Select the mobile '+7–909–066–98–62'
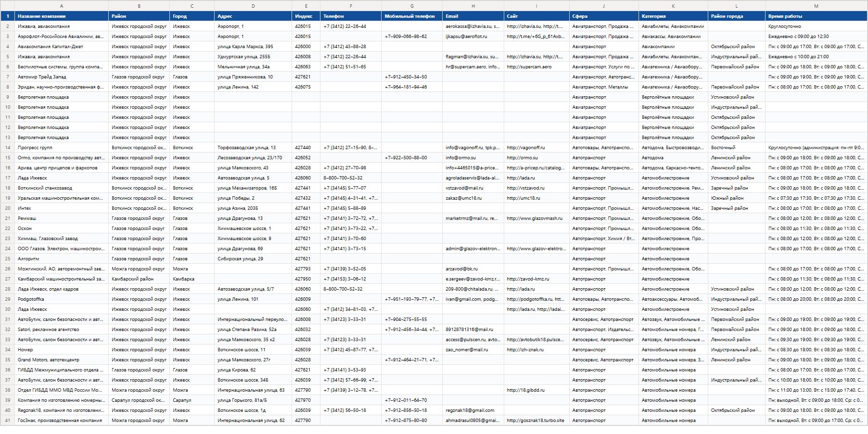The image size is (868, 434). click(412, 37)
